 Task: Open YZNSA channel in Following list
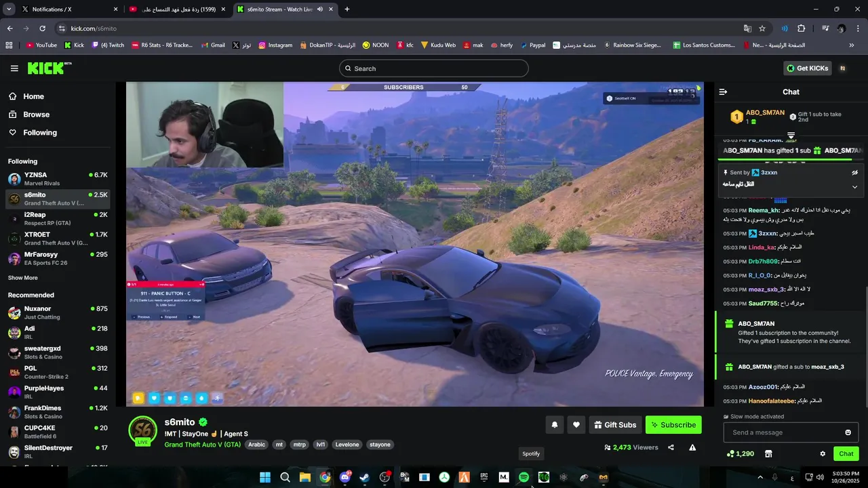(x=58, y=179)
